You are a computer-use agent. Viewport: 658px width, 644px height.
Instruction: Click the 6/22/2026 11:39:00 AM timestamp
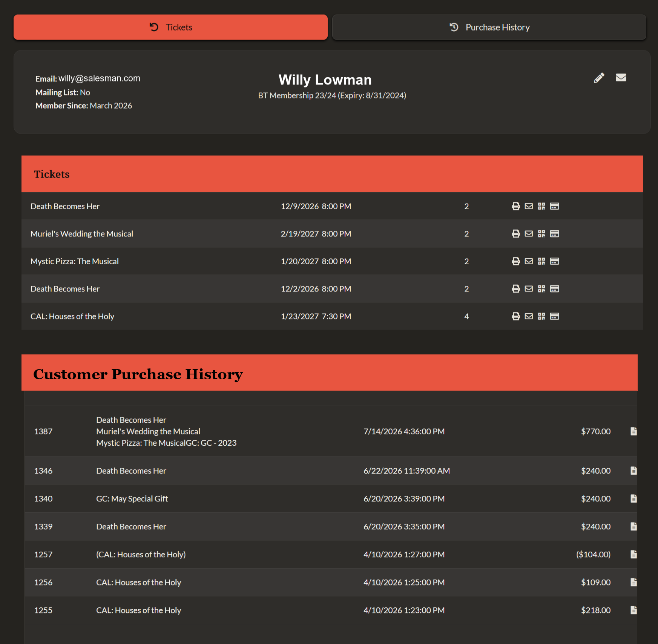click(x=406, y=471)
